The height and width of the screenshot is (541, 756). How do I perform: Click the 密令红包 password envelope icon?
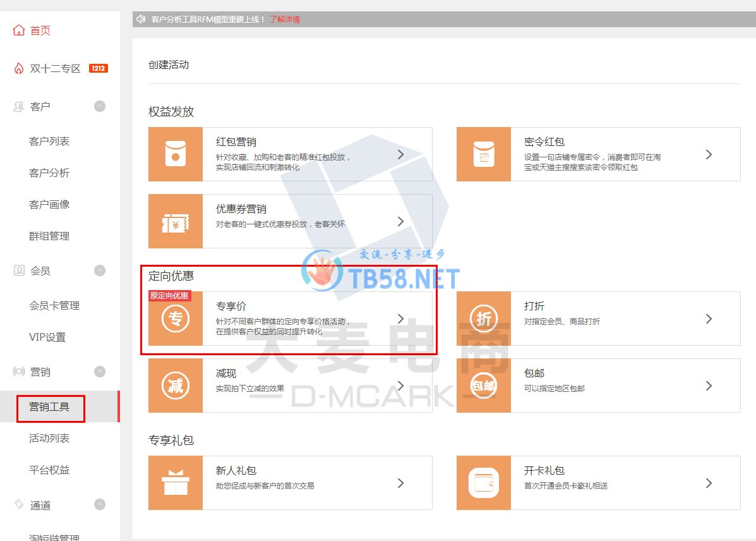point(484,154)
